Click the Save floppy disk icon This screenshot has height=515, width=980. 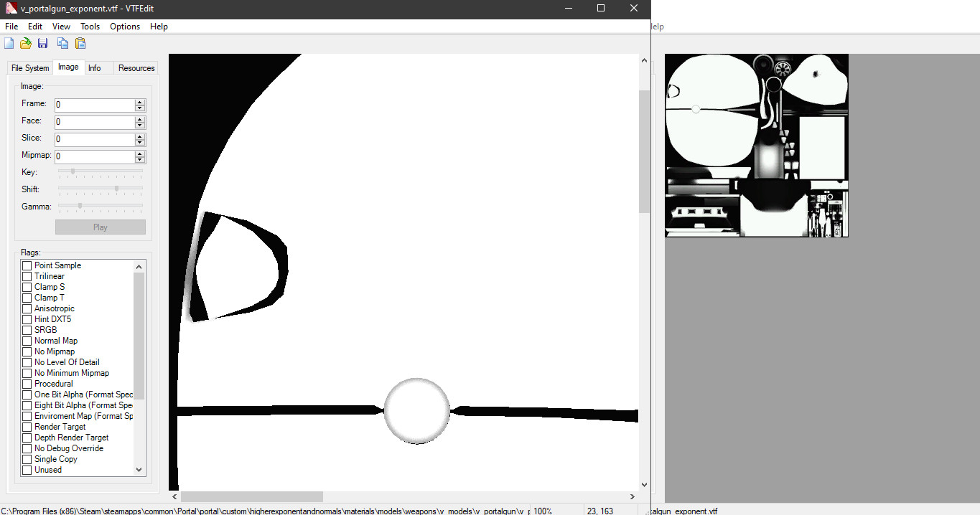click(43, 44)
